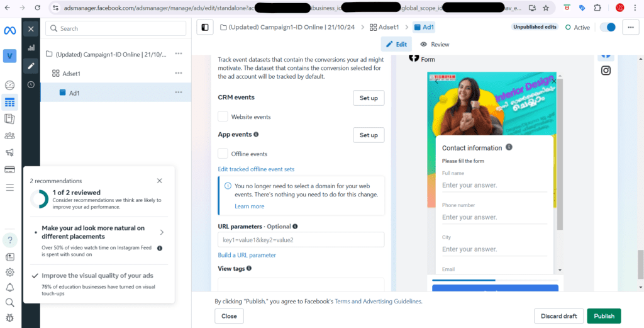Open options menu for the Ad1 row
Viewport: 644px width, 328px height.
coord(179,93)
